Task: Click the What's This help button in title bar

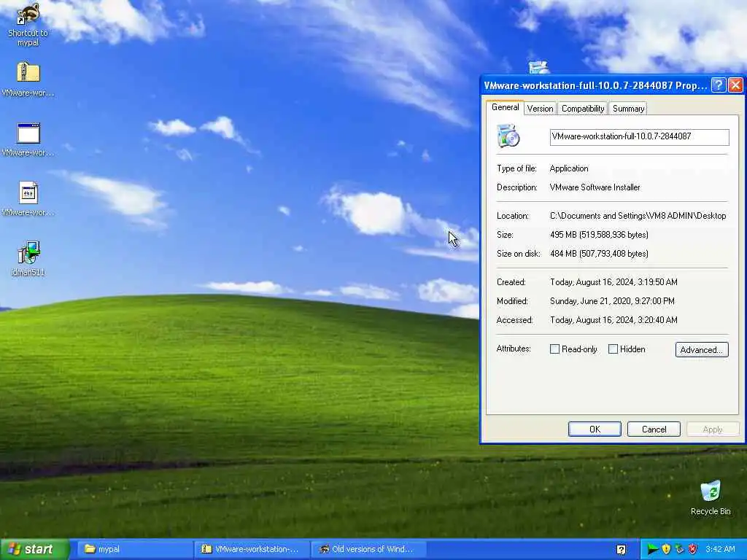Action: tap(719, 85)
